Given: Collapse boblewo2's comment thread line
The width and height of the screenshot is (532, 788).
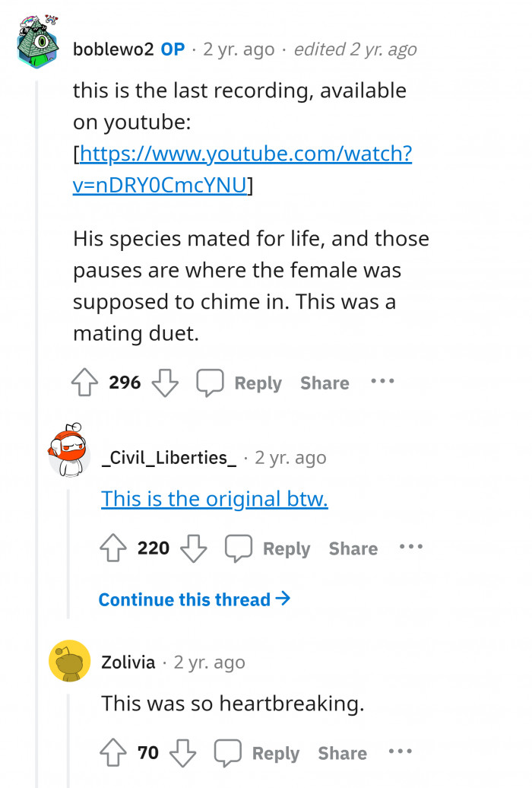Looking at the screenshot, I should [36, 228].
